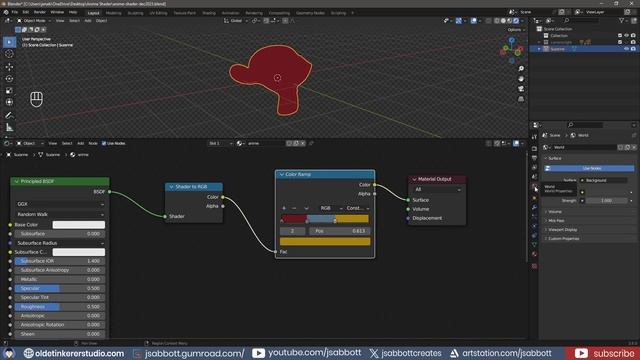Open the Constant interpolation dropdown in Color Ramp

(x=358, y=208)
